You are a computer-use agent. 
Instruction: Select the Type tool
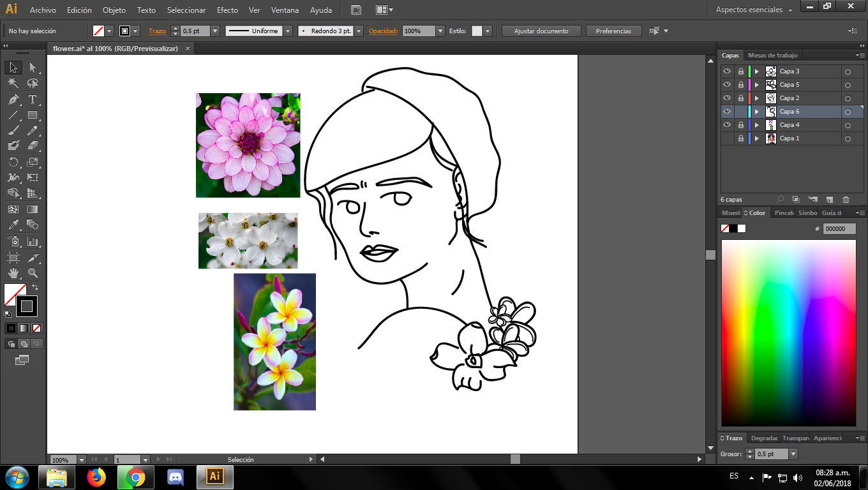click(x=33, y=100)
